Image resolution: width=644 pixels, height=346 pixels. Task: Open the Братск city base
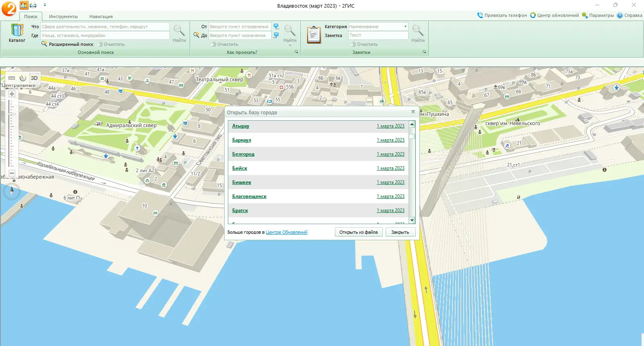tap(240, 210)
